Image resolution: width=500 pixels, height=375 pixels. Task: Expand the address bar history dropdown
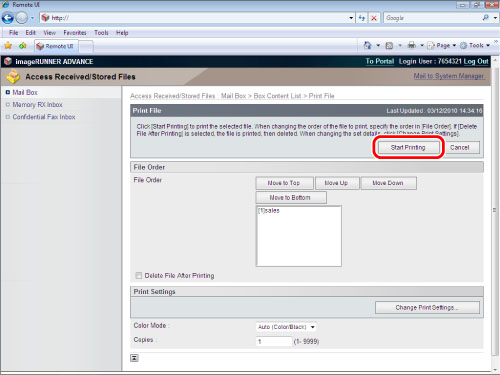click(x=351, y=18)
